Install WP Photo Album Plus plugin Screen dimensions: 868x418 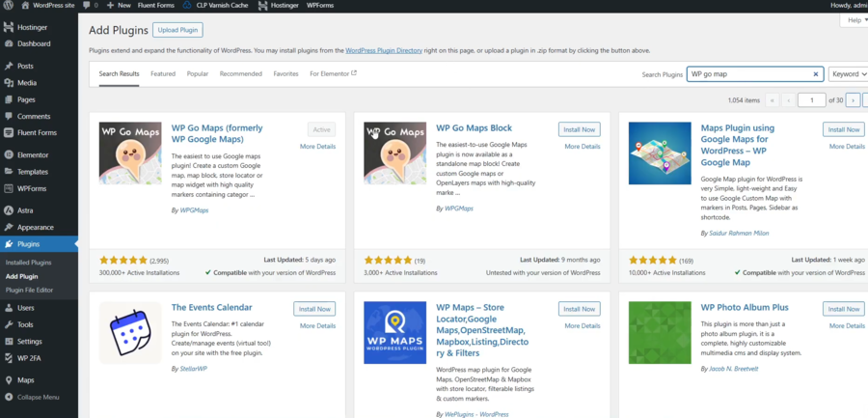tap(844, 309)
